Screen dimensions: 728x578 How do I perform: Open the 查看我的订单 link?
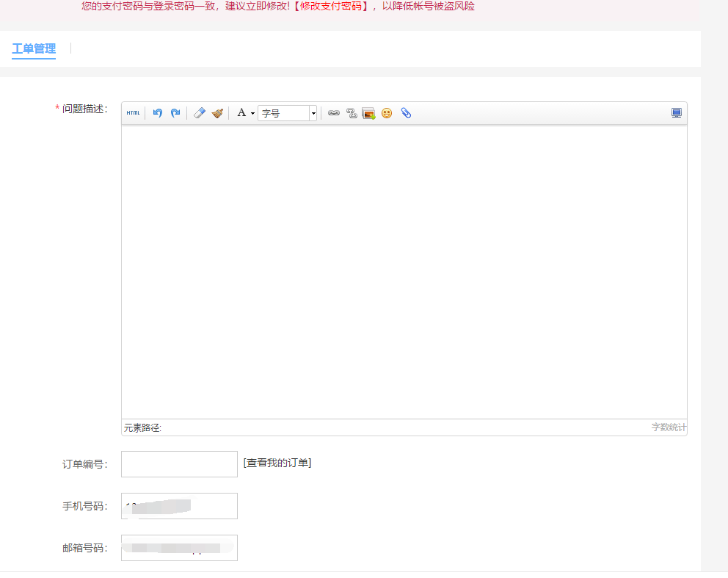click(277, 463)
